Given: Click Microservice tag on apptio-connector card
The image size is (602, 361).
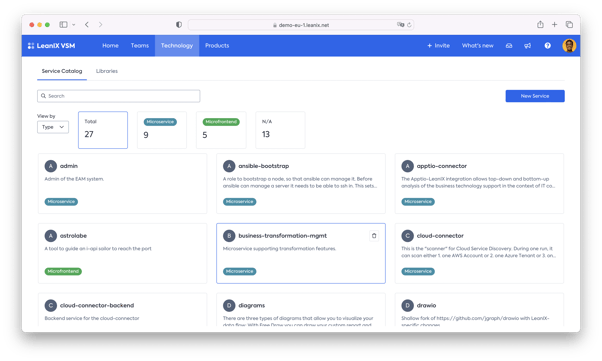Looking at the screenshot, I should (x=418, y=202).
